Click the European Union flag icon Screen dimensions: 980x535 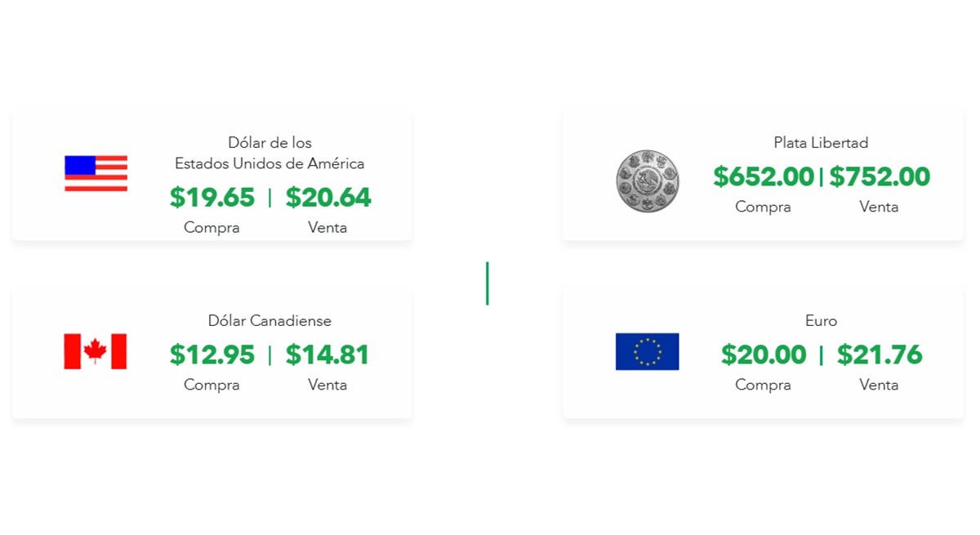click(x=647, y=351)
